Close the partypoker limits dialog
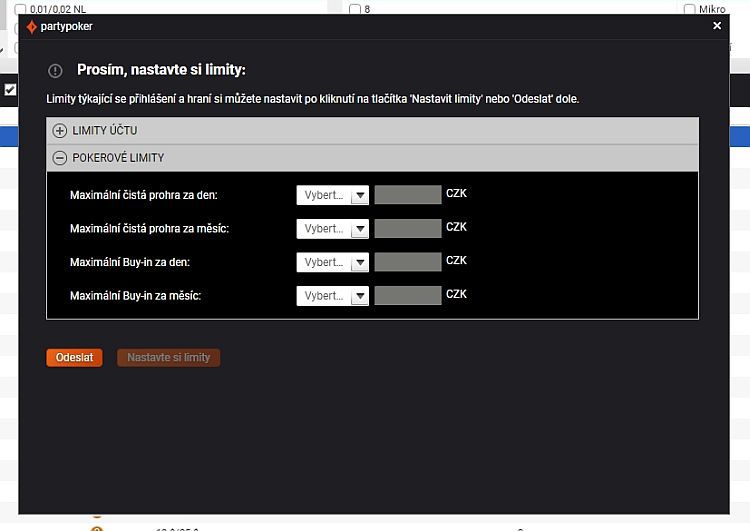Viewport: 750px width, 531px height. [717, 26]
